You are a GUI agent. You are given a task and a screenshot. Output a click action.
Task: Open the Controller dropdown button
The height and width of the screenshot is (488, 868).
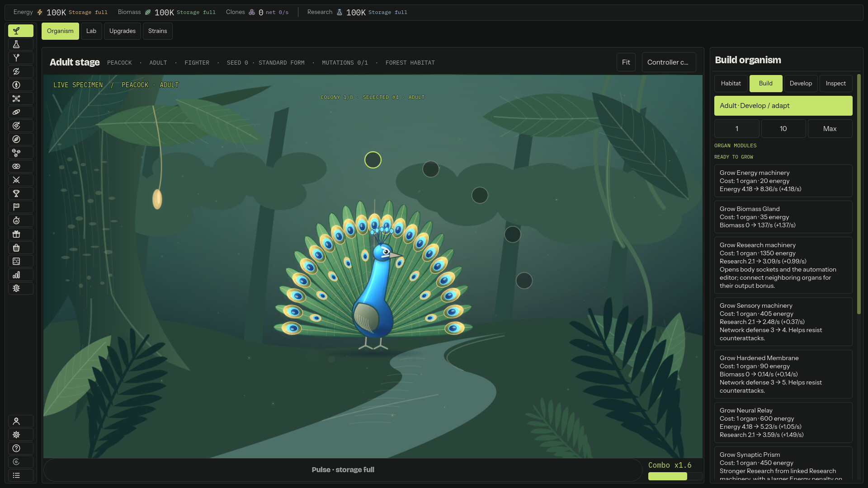point(669,62)
